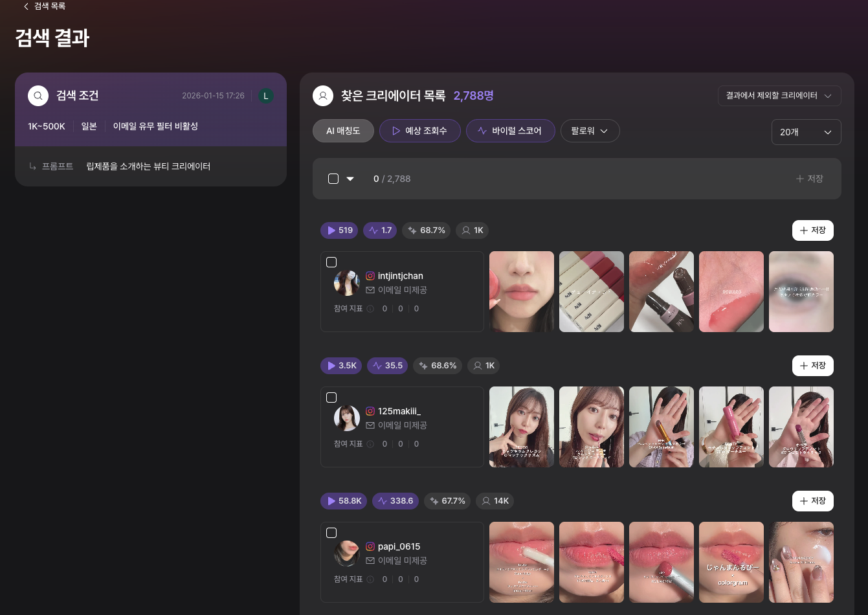Click email icon under papi_0615
868x615 pixels.
click(370, 561)
